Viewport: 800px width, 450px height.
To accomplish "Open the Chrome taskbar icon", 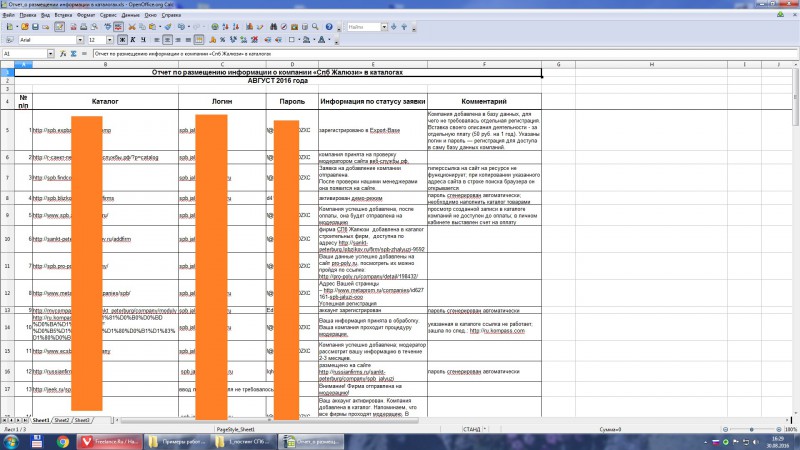I will click(x=63, y=441).
